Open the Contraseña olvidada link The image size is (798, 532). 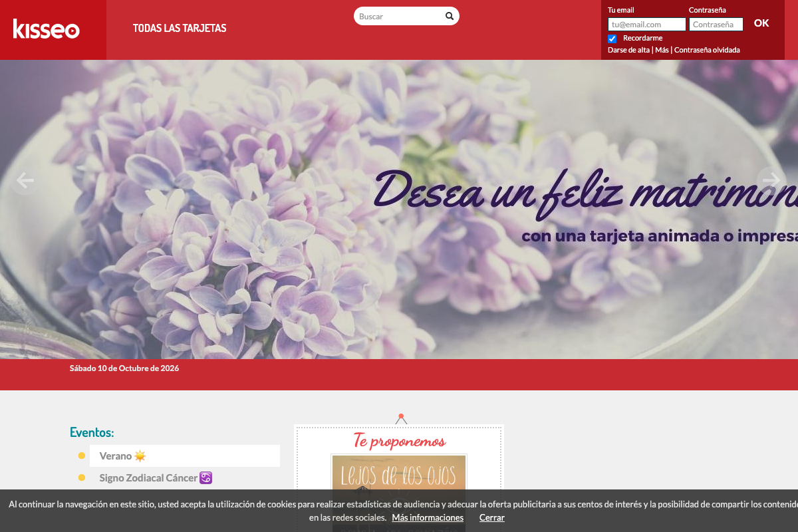pos(707,50)
